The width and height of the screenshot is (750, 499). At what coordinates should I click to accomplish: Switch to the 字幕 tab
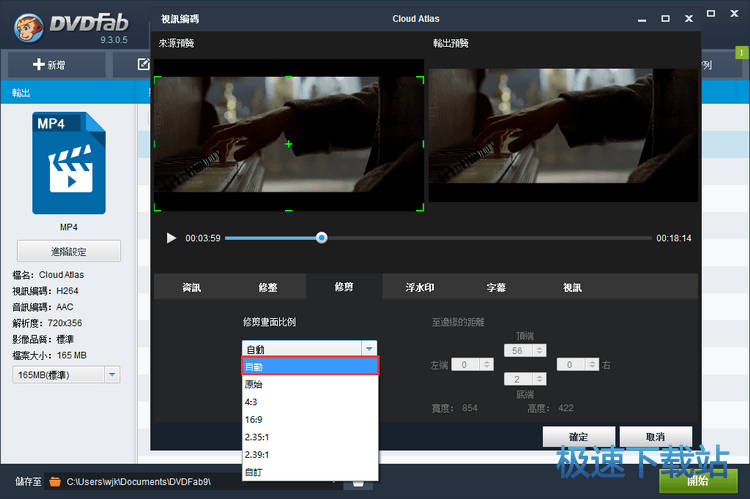pyautogui.click(x=496, y=287)
